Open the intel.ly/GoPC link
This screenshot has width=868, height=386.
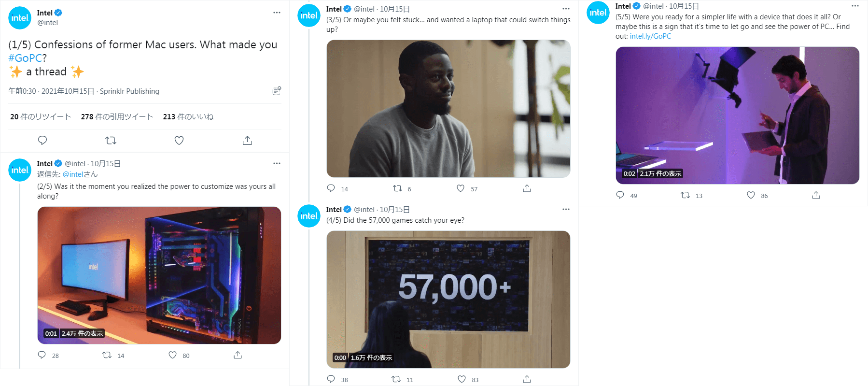pyautogui.click(x=650, y=36)
